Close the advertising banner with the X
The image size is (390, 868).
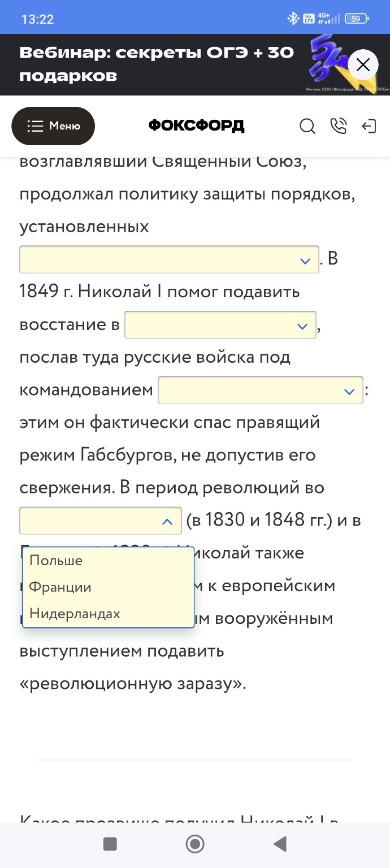[363, 64]
